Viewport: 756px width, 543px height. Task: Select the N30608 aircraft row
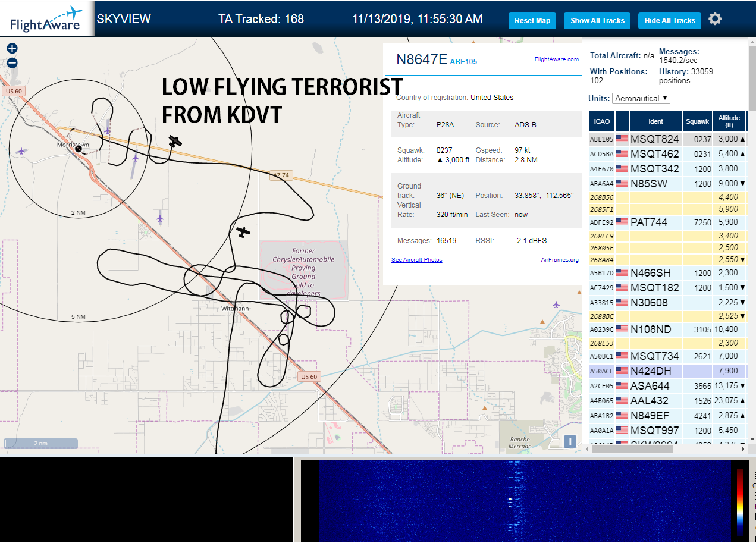pyautogui.click(x=667, y=303)
